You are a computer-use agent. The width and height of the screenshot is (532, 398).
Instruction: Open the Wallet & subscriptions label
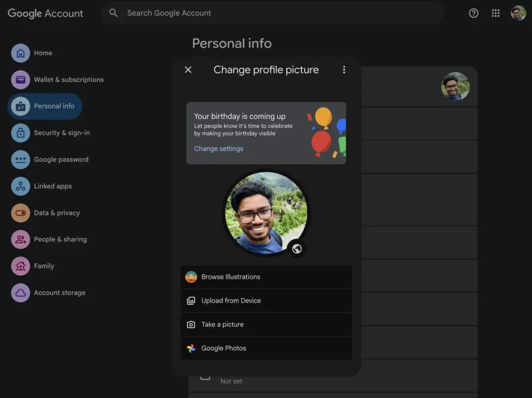69,79
